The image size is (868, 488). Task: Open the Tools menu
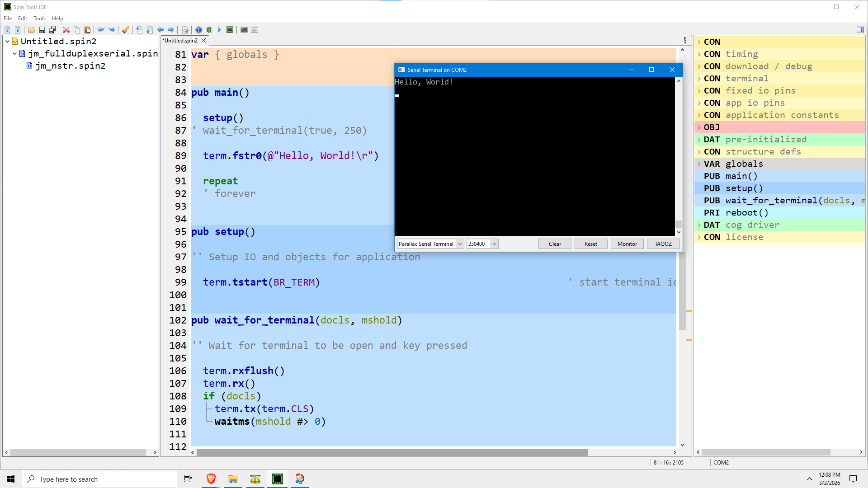pos(39,19)
